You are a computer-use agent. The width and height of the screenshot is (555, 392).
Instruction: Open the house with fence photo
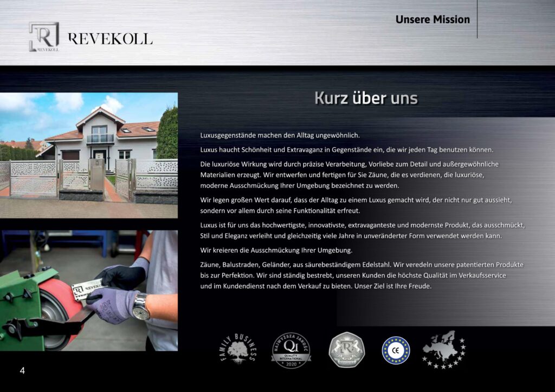tap(89, 155)
